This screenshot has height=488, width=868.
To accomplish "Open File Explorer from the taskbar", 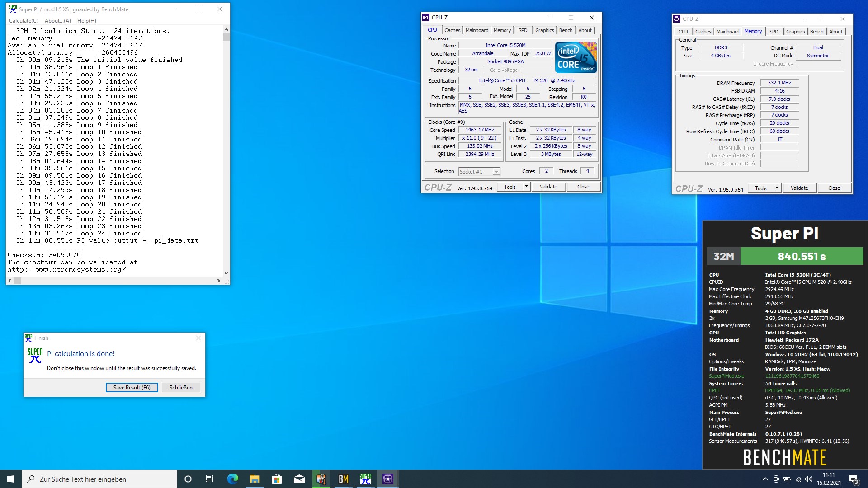I will click(x=255, y=479).
